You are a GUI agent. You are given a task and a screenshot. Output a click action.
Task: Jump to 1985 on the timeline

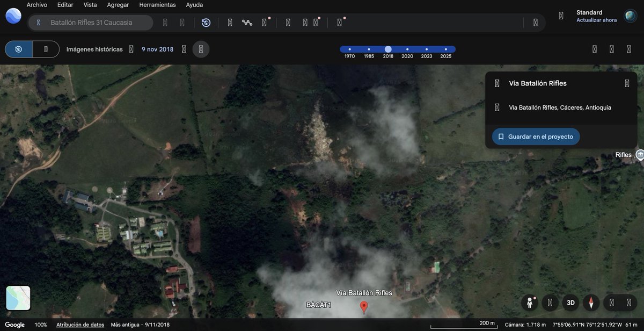coord(369,49)
